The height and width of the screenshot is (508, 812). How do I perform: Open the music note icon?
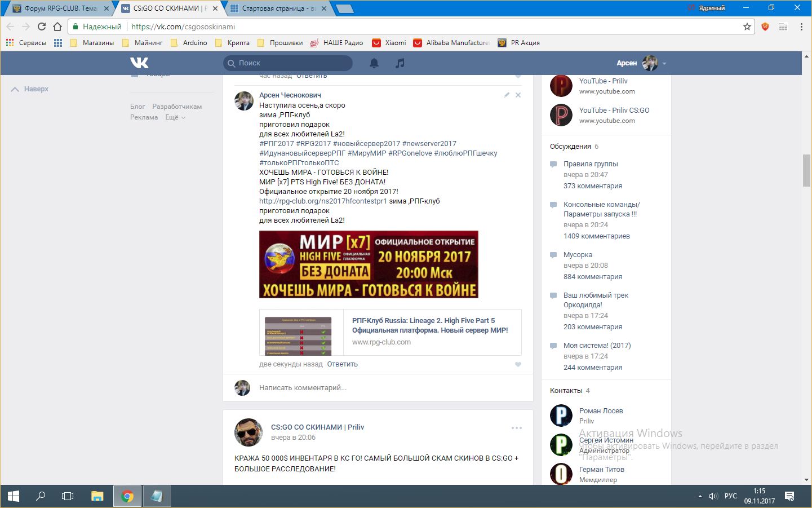(400, 63)
